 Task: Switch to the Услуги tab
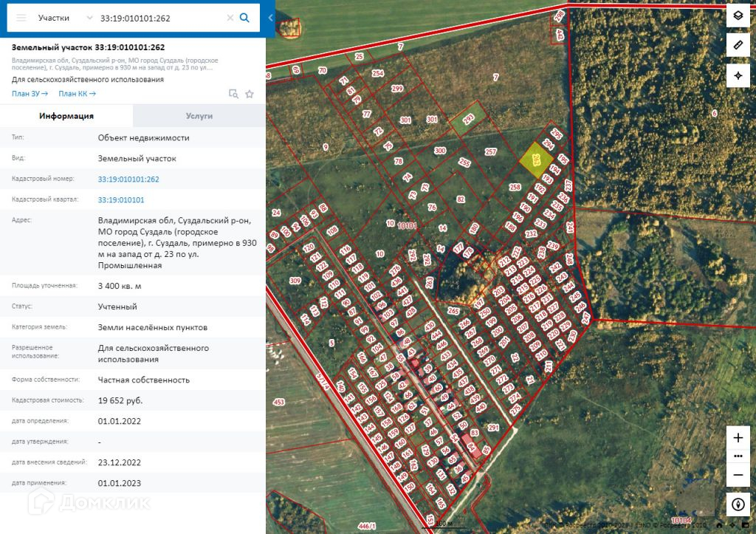(x=199, y=116)
